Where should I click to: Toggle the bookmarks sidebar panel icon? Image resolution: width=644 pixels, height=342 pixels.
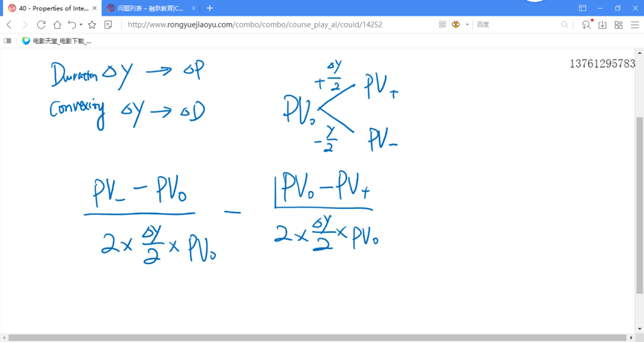8,41
